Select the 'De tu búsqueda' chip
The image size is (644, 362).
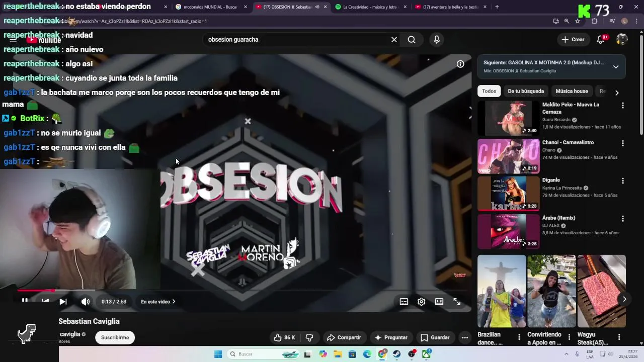pyautogui.click(x=526, y=91)
